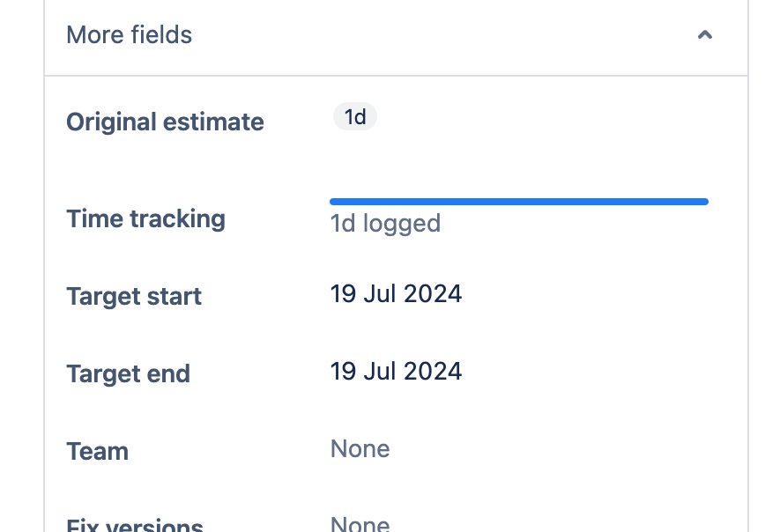Image resolution: width=765 pixels, height=532 pixels.
Task: Click the Time tracking field label
Action: pyautogui.click(x=145, y=218)
